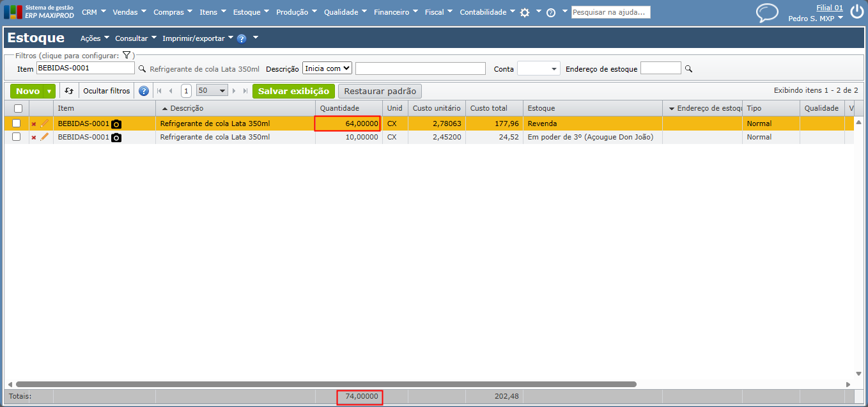This screenshot has height=407, width=868.
Task: Click the power logout icon
Action: 856,12
